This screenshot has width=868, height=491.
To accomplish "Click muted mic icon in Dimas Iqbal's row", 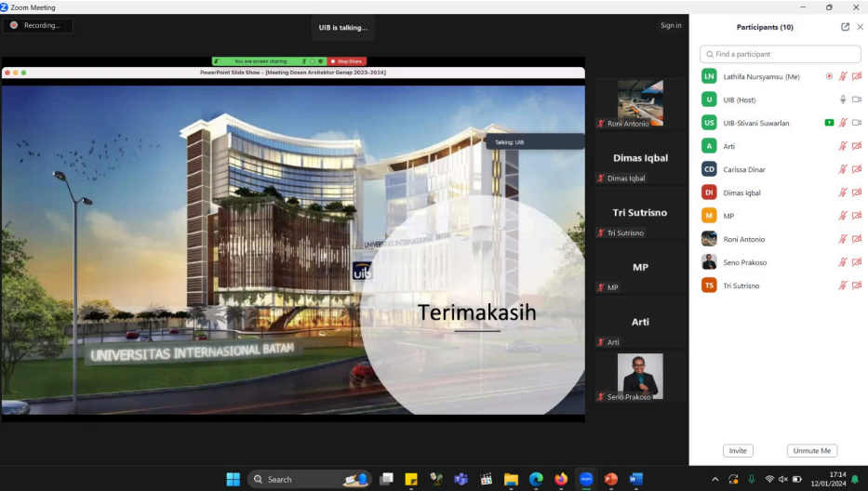I will [x=843, y=192].
